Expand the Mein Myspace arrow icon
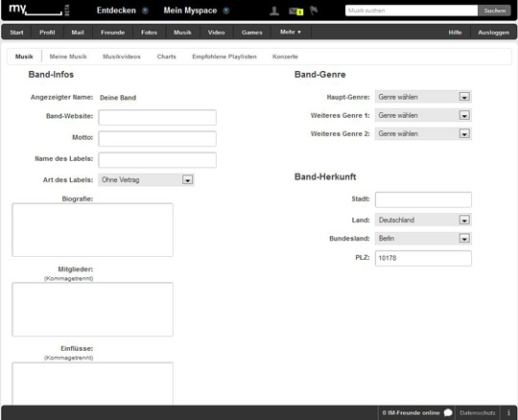 click(x=226, y=11)
